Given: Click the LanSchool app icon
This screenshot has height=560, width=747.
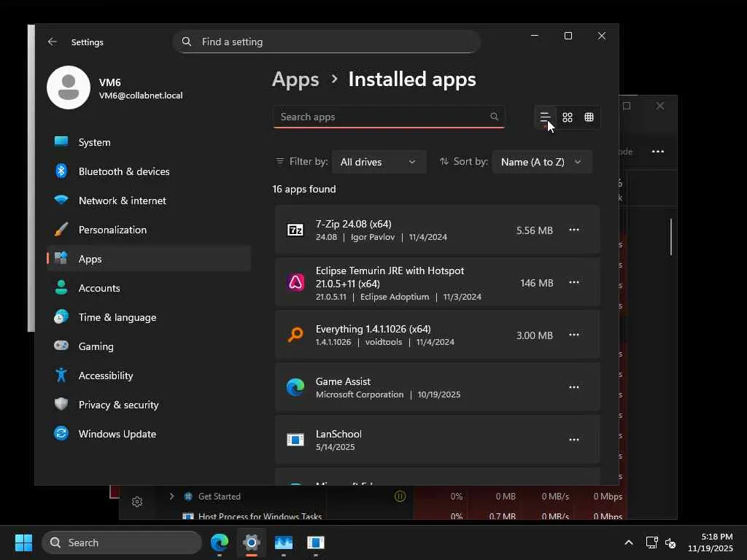Looking at the screenshot, I should click(295, 440).
